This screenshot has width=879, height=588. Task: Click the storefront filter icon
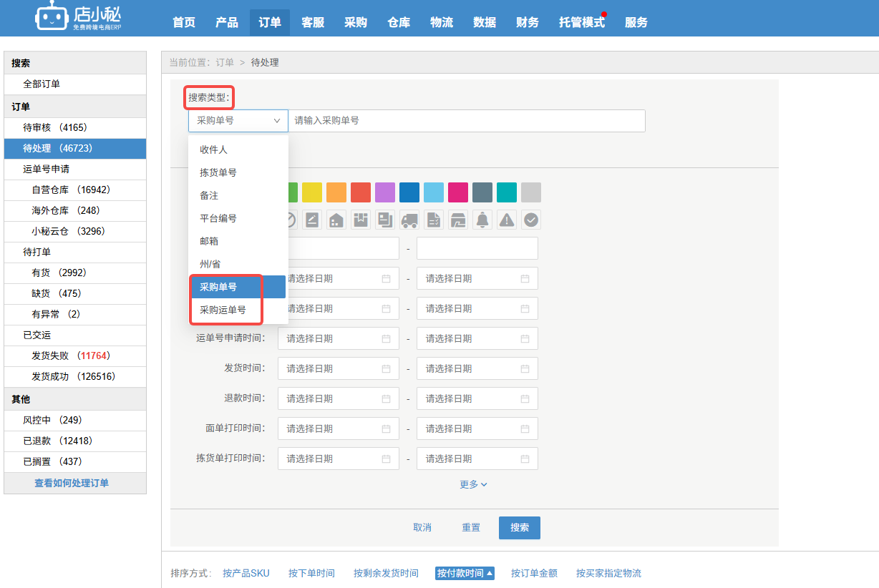458,220
